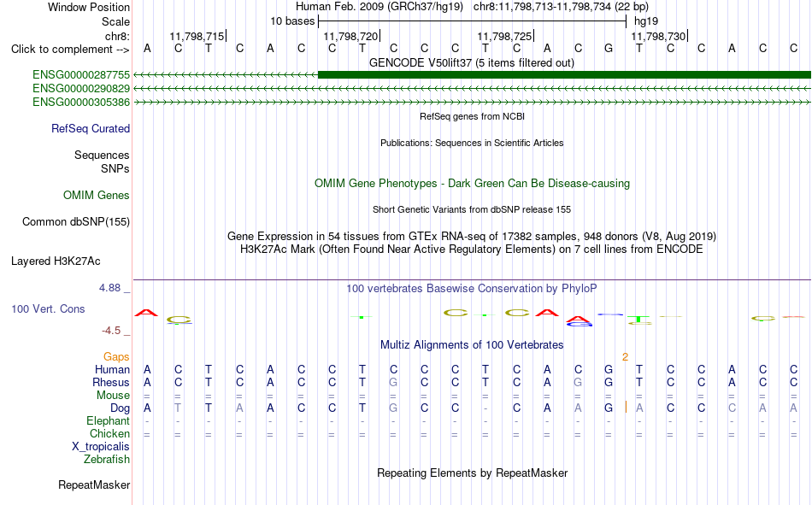Open the RefSeq Curated track label

point(91,128)
